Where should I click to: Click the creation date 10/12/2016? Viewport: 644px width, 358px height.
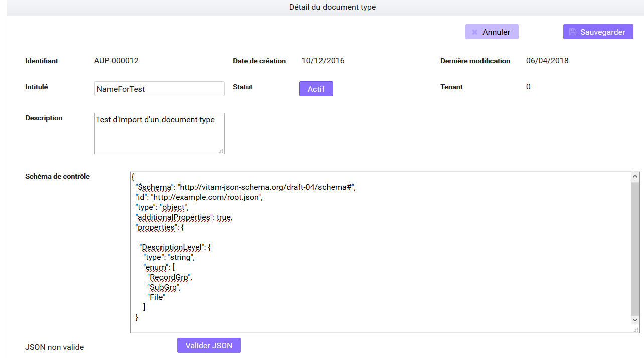[323, 61]
